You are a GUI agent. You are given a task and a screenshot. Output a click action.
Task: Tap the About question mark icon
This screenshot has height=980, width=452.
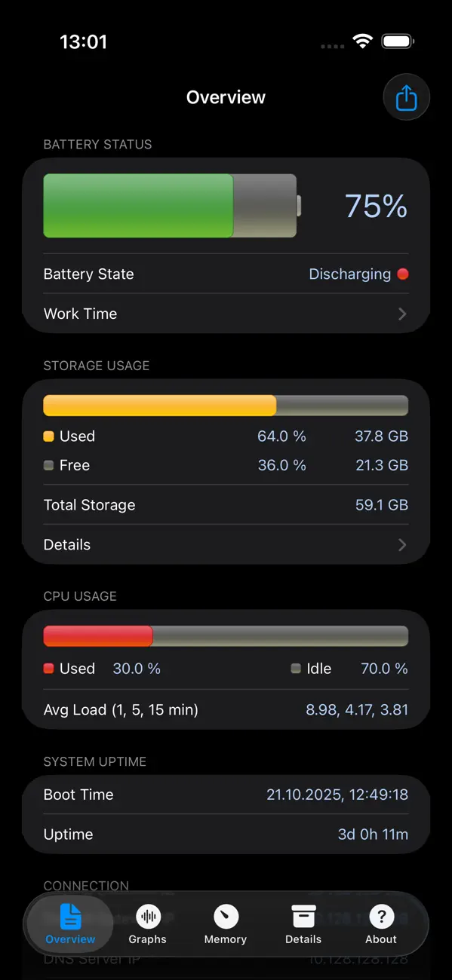381,916
